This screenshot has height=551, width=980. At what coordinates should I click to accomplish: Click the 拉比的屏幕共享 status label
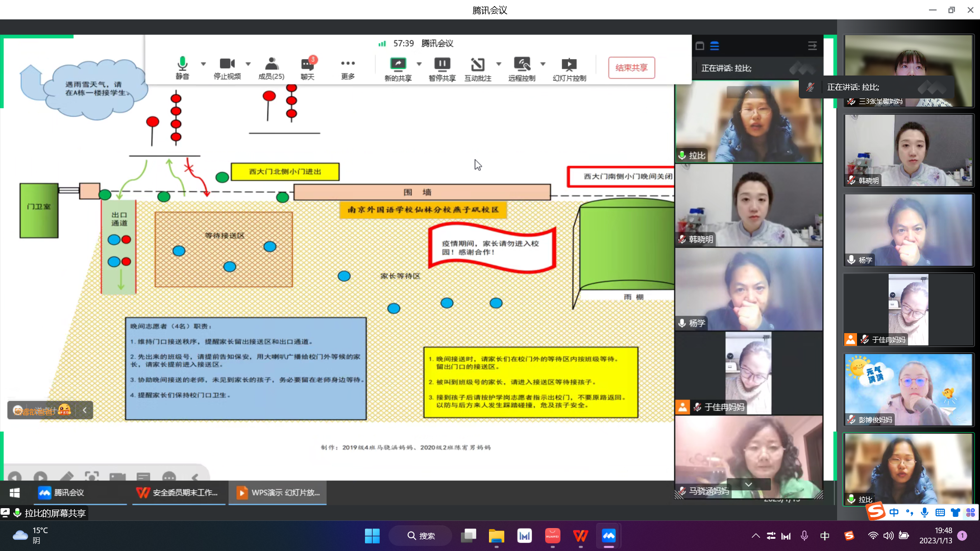point(55,513)
